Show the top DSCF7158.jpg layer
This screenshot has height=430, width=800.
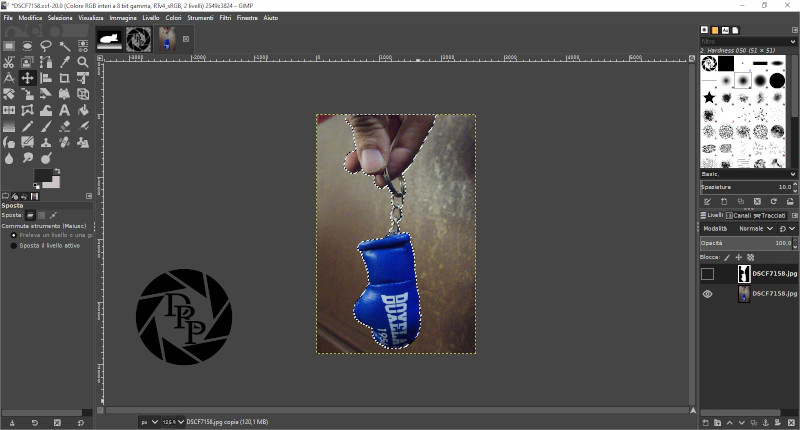click(707, 273)
